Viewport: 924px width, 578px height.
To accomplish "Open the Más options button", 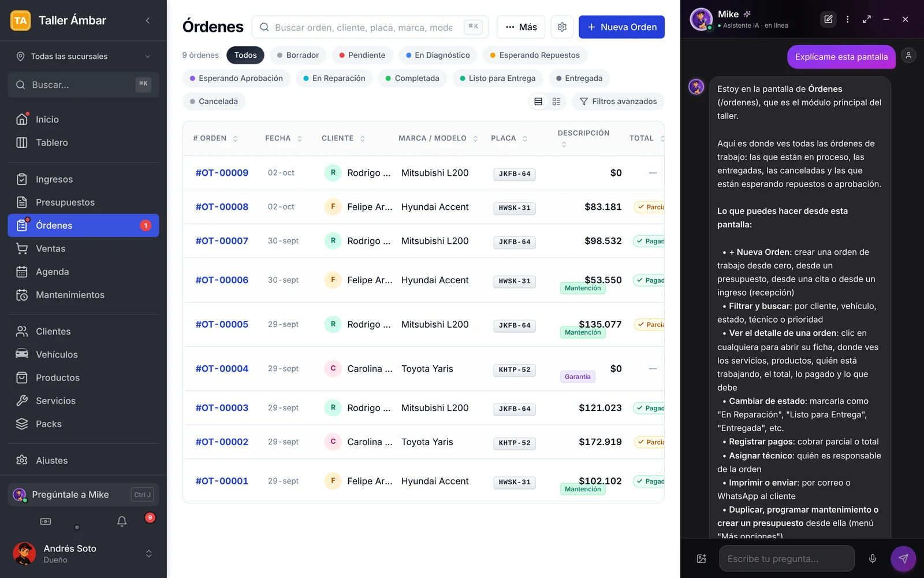I will pos(521,27).
